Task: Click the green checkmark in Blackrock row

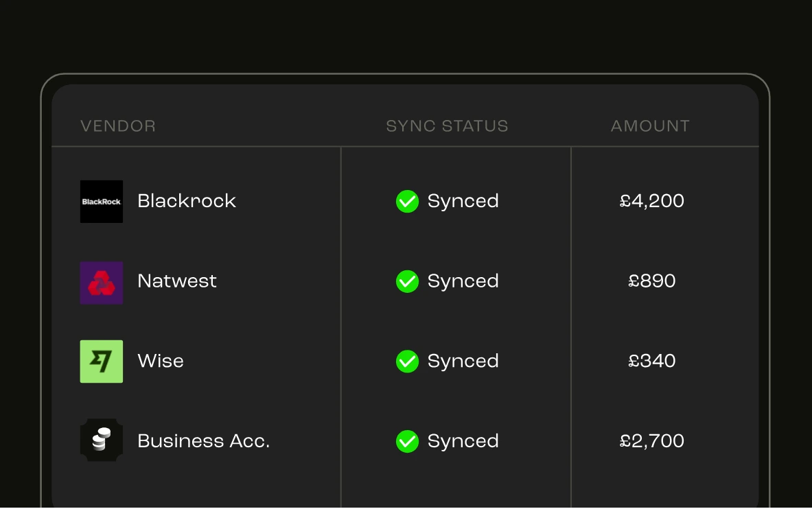Action: [408, 202]
